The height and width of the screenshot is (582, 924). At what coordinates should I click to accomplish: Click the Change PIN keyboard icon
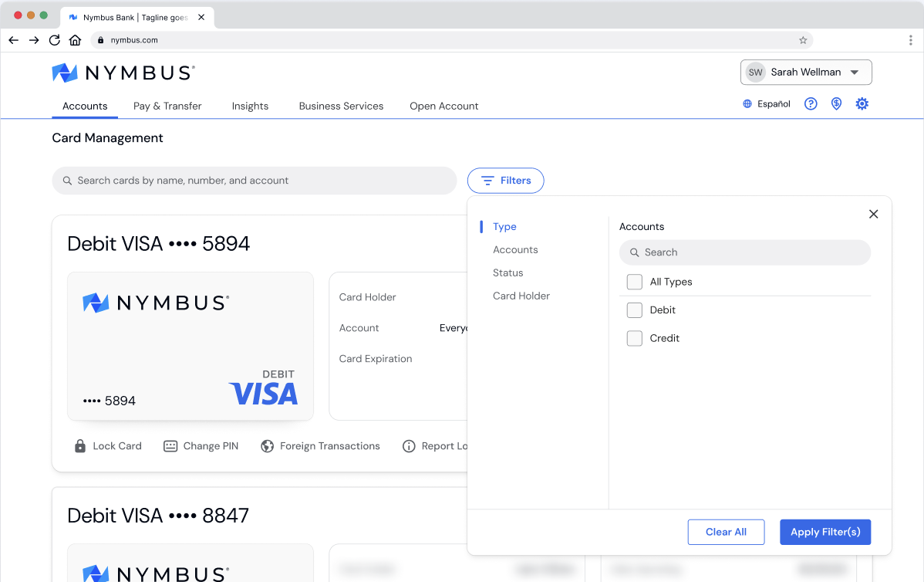[x=170, y=446]
